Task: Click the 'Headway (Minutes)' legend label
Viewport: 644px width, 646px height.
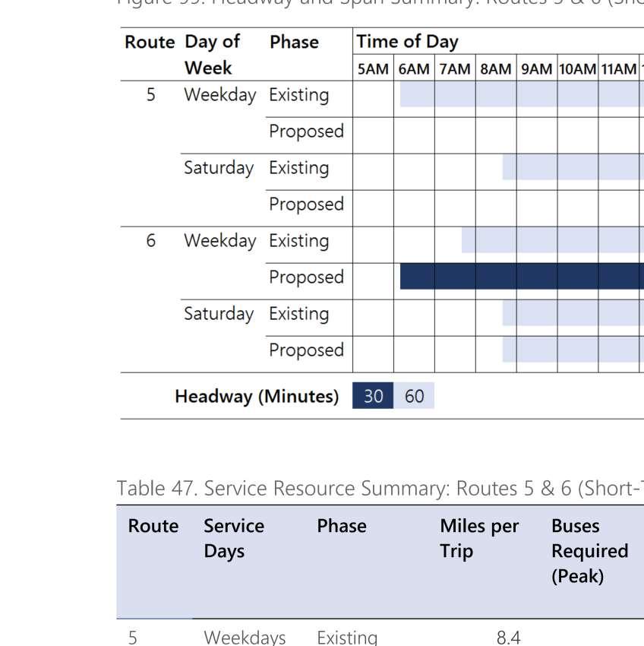Action: (256, 396)
